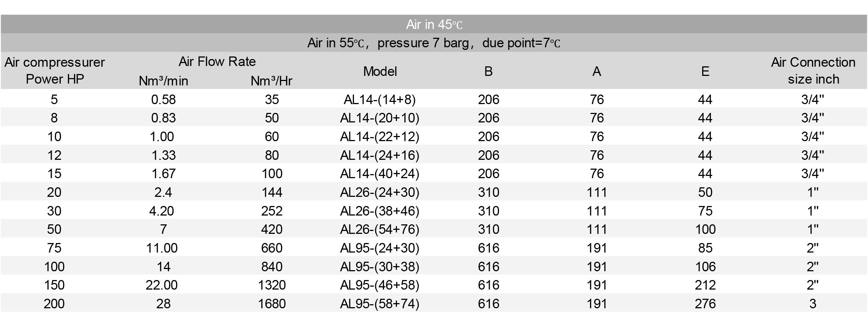Screen dimensions: 868x320
Task: Click model cell AL14-(14+8)
Action: [x=380, y=99]
